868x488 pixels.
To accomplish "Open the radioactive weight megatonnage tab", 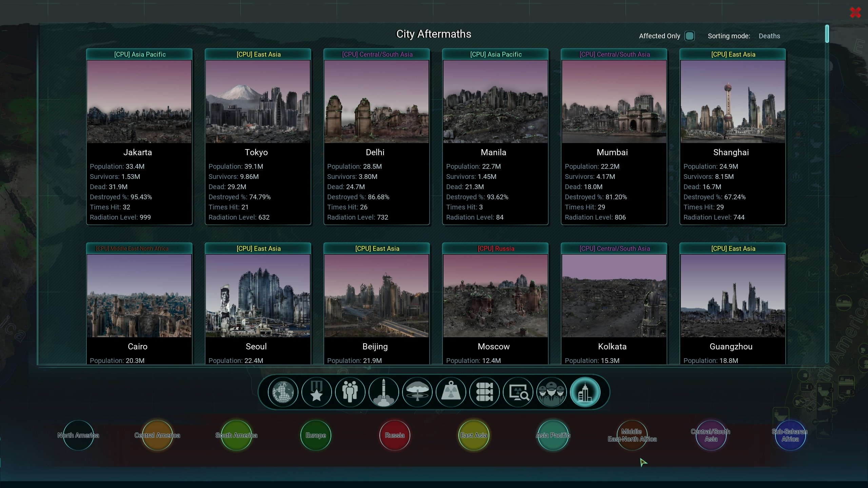I will coord(451,392).
